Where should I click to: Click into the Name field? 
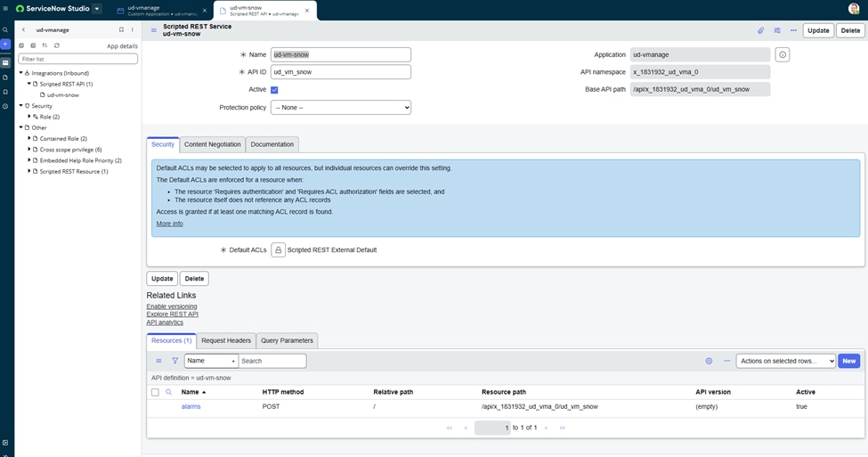click(x=341, y=54)
